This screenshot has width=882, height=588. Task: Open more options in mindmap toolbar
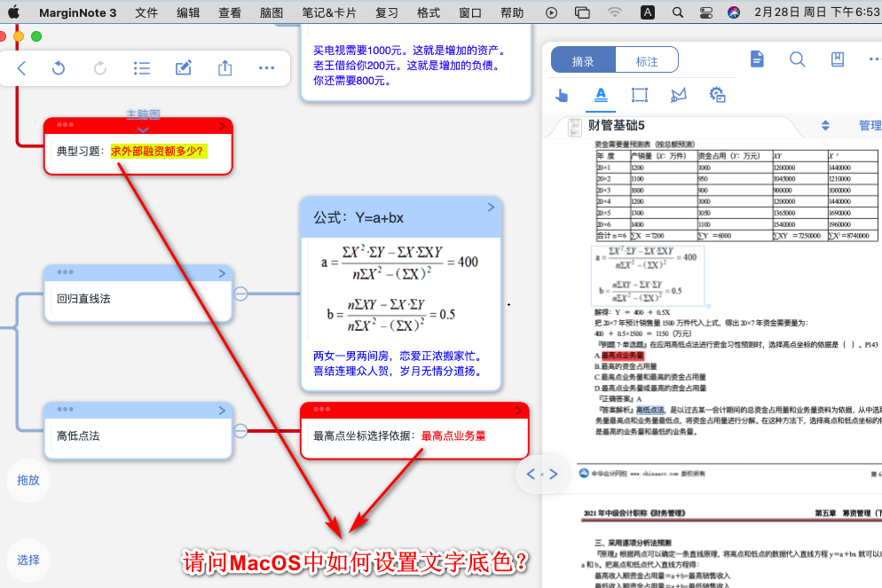pyautogui.click(x=266, y=68)
